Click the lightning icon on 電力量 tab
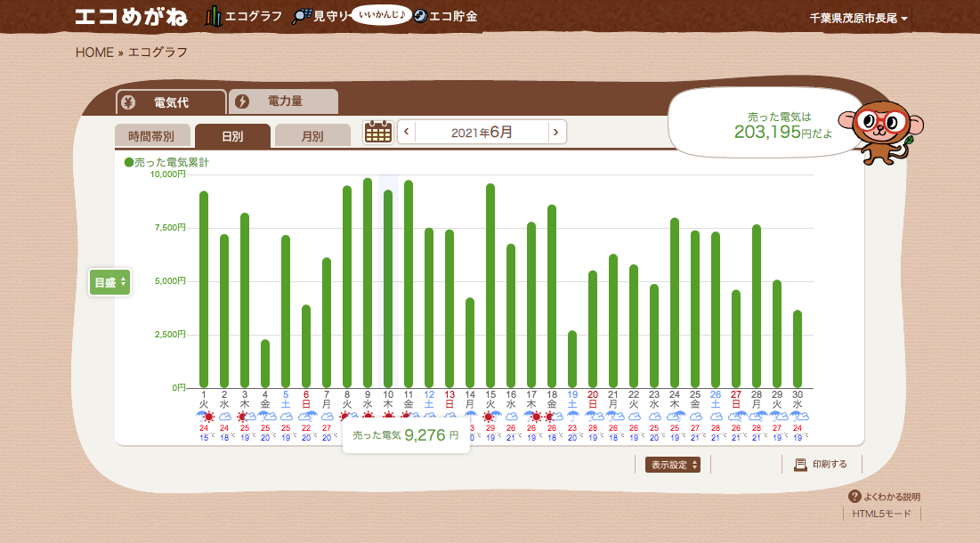The height and width of the screenshot is (543, 980). coord(242,101)
